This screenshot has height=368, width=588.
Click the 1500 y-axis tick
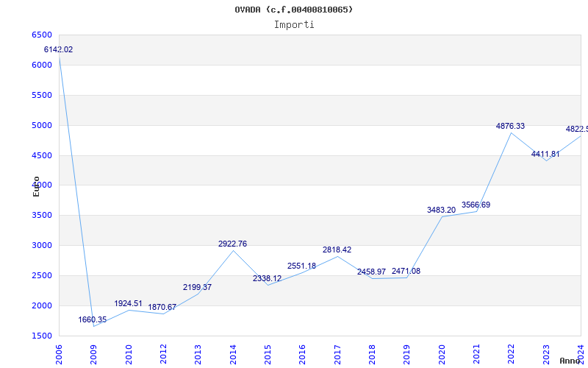pos(42,336)
